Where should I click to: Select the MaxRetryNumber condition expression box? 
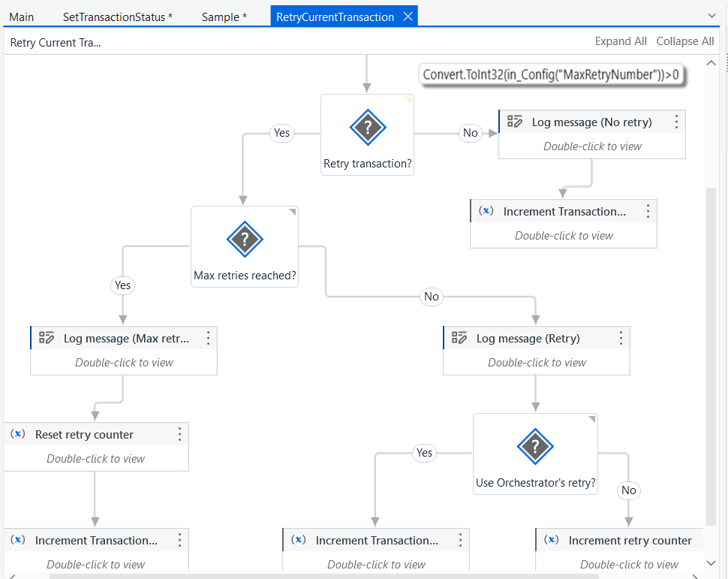pyautogui.click(x=552, y=74)
